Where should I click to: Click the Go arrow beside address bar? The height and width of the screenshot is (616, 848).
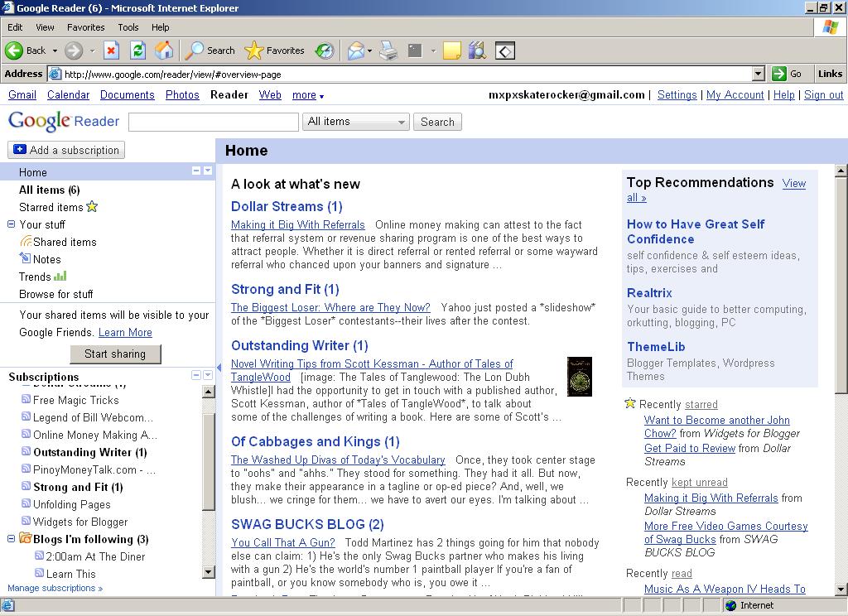pyautogui.click(x=778, y=74)
